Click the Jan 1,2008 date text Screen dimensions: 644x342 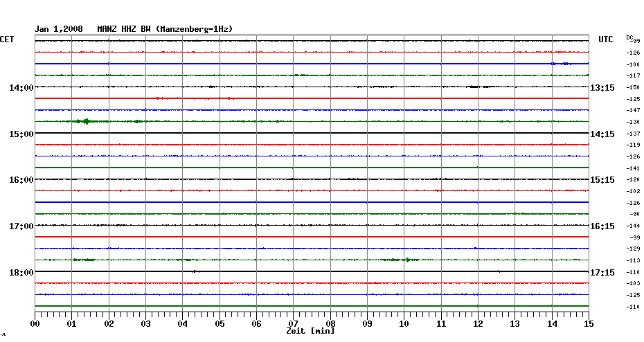point(59,29)
